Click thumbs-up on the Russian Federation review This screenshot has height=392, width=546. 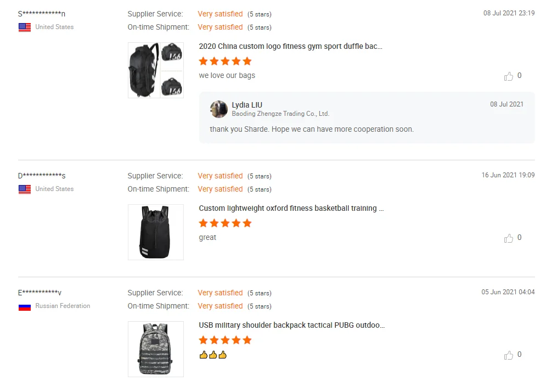pos(509,355)
